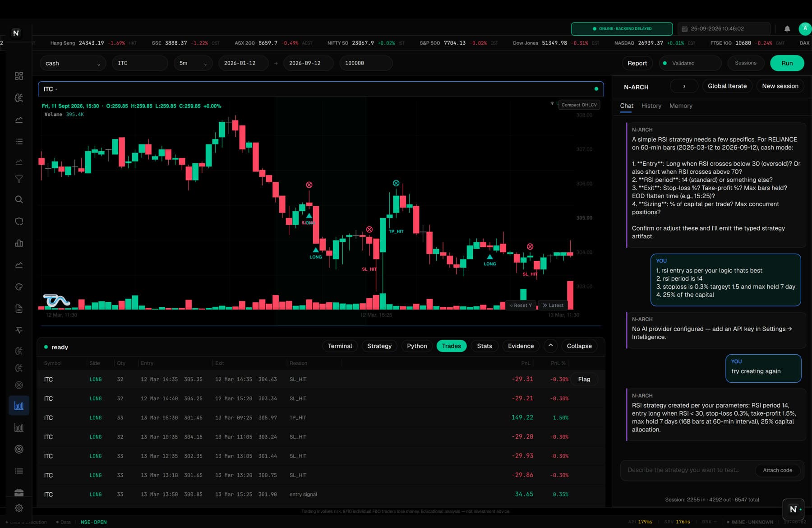Image resolution: width=812 pixels, height=528 pixels.
Task: Start a New session
Action: pos(780,86)
